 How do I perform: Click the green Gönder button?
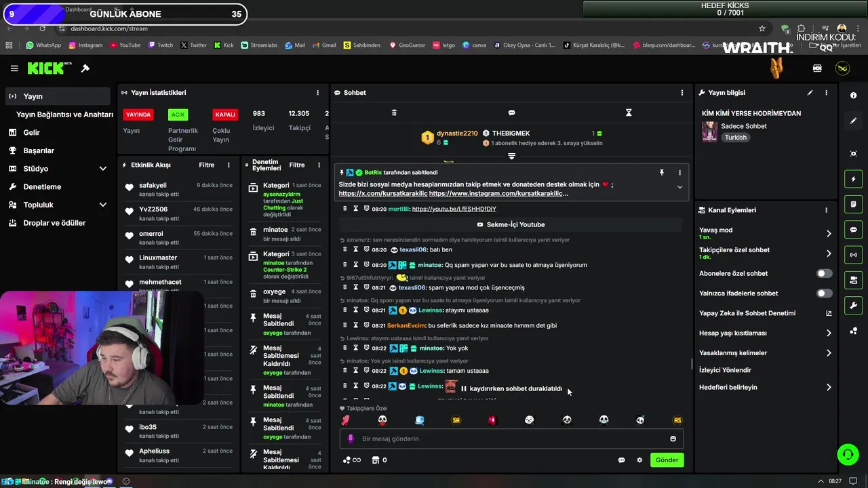click(667, 460)
